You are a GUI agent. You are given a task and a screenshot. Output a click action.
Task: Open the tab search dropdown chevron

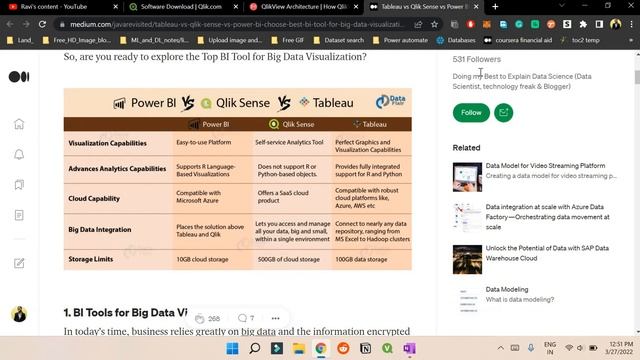pos(562,6)
